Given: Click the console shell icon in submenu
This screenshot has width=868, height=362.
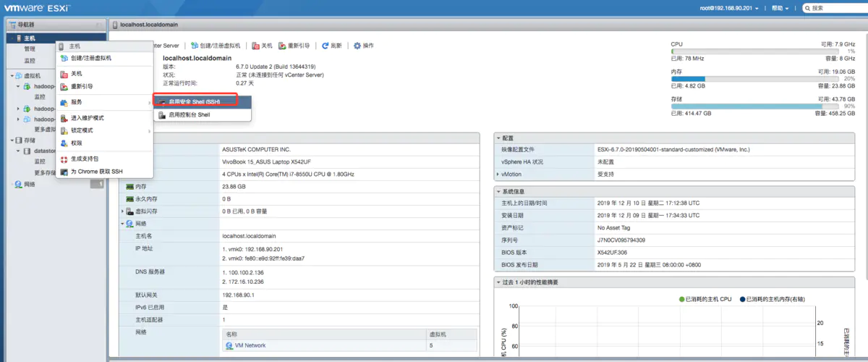Looking at the screenshot, I should click(x=163, y=114).
